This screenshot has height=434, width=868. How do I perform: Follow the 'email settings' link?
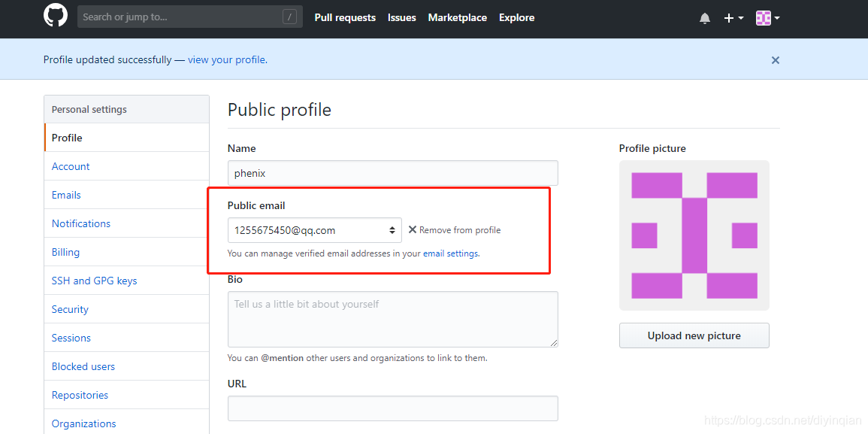(451, 254)
